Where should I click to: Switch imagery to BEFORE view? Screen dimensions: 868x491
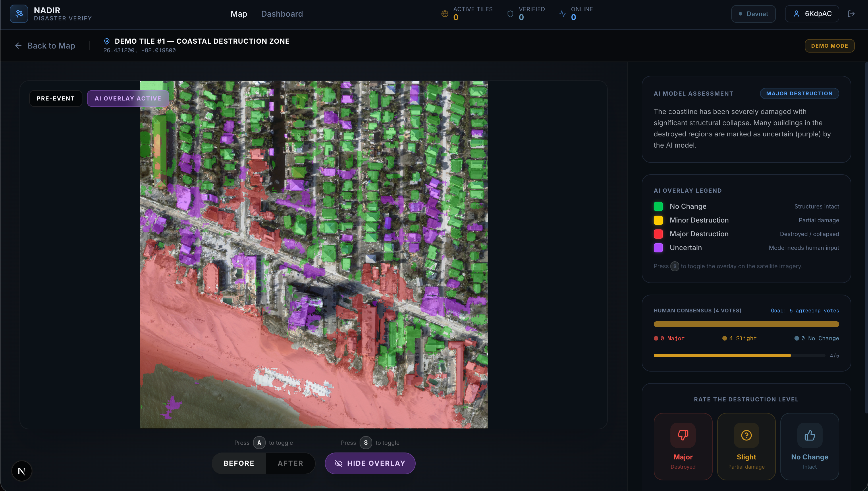pyautogui.click(x=239, y=463)
